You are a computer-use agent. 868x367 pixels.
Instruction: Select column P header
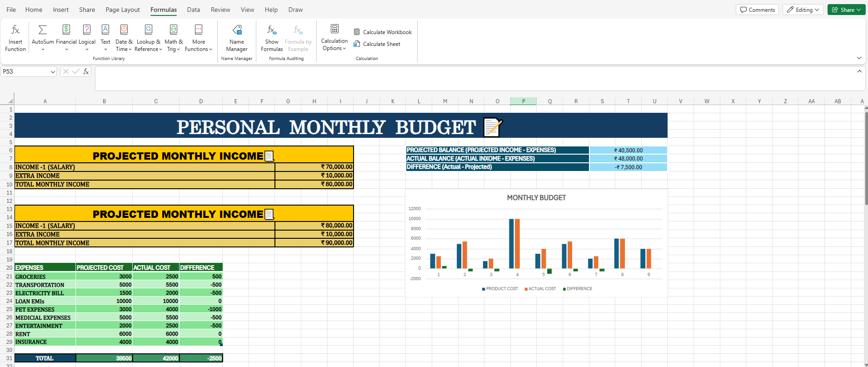coord(524,101)
